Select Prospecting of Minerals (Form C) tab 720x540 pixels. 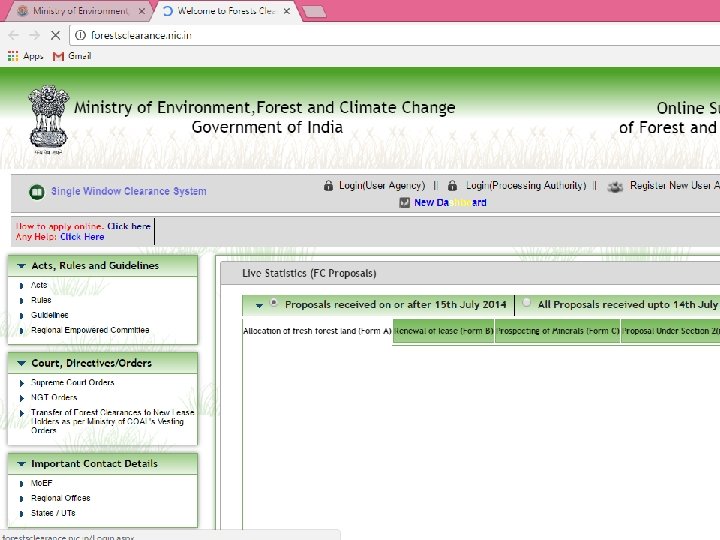pos(558,331)
